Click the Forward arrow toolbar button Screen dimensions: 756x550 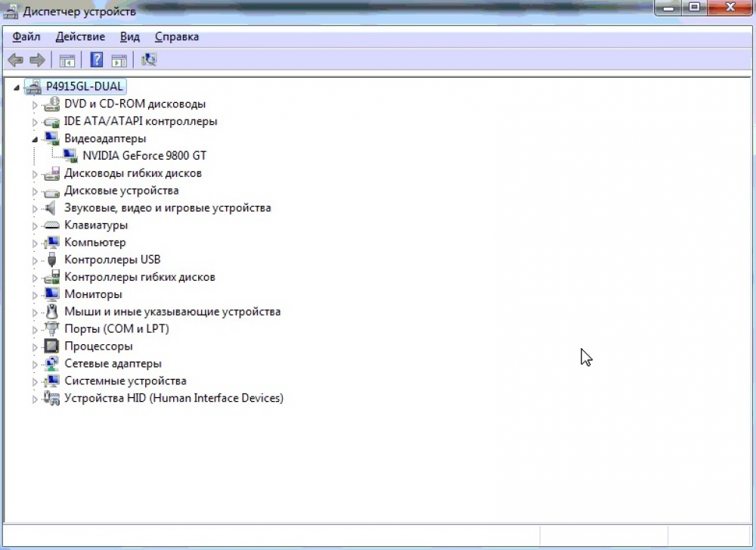pos(37,61)
